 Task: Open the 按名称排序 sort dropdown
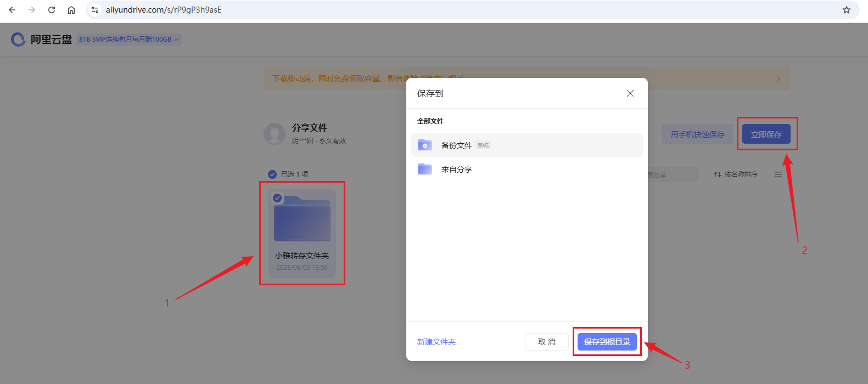(x=736, y=174)
